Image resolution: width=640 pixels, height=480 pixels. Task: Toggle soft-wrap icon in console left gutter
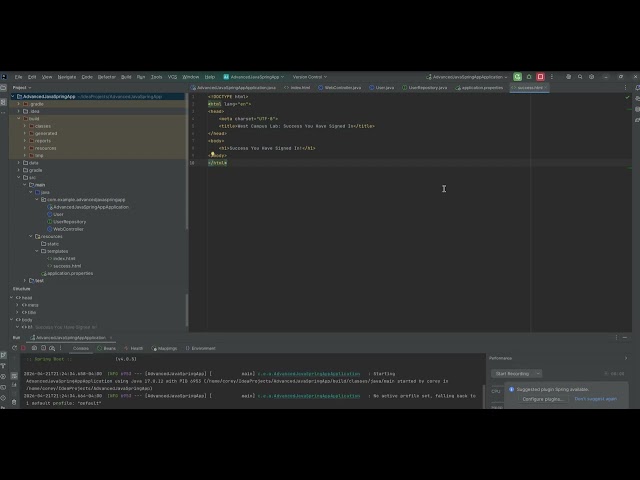(x=14, y=376)
